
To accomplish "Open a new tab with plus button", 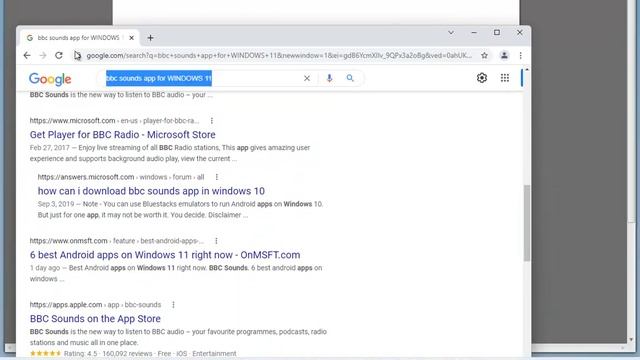I will point(150,38).
